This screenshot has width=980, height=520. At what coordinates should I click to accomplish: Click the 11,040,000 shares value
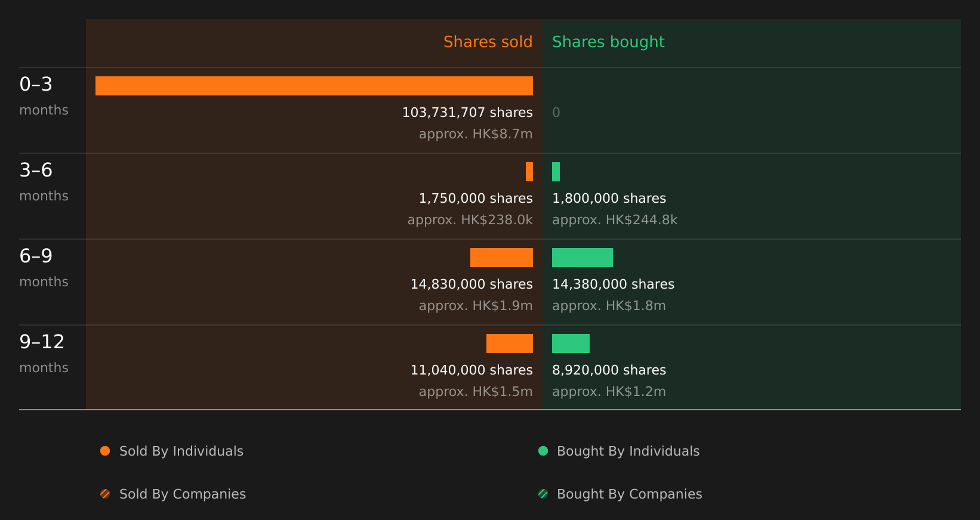pyautogui.click(x=471, y=370)
